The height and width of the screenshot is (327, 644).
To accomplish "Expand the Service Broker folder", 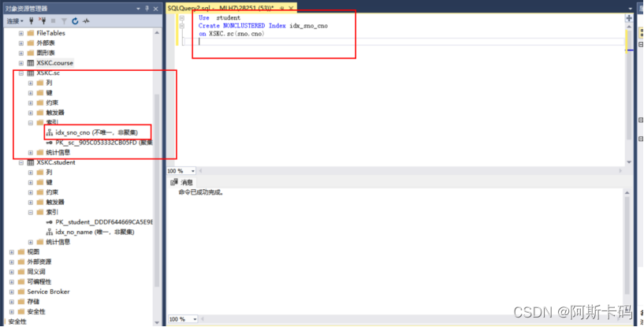I will point(12,292).
